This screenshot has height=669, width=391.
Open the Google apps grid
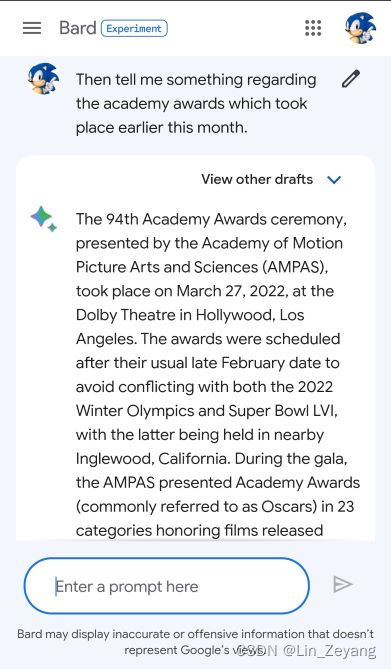313,28
